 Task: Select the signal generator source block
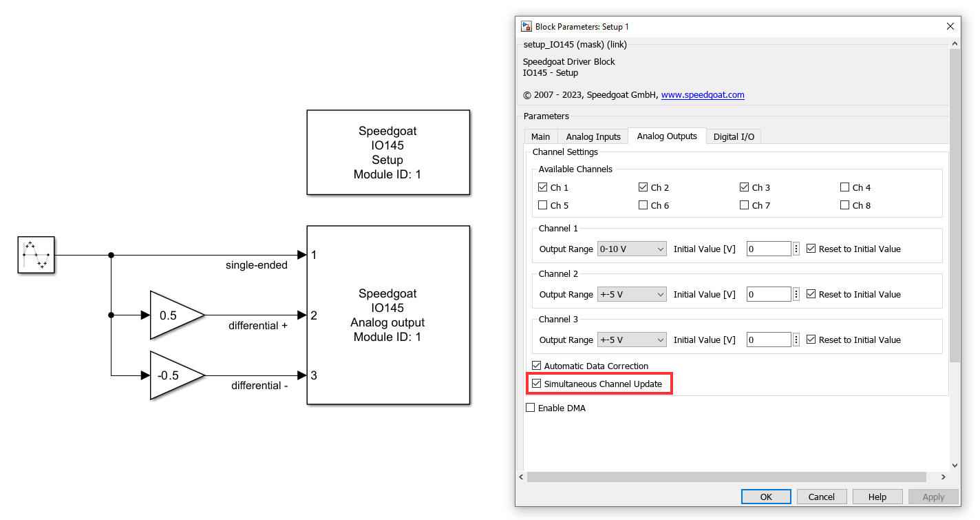[36, 255]
